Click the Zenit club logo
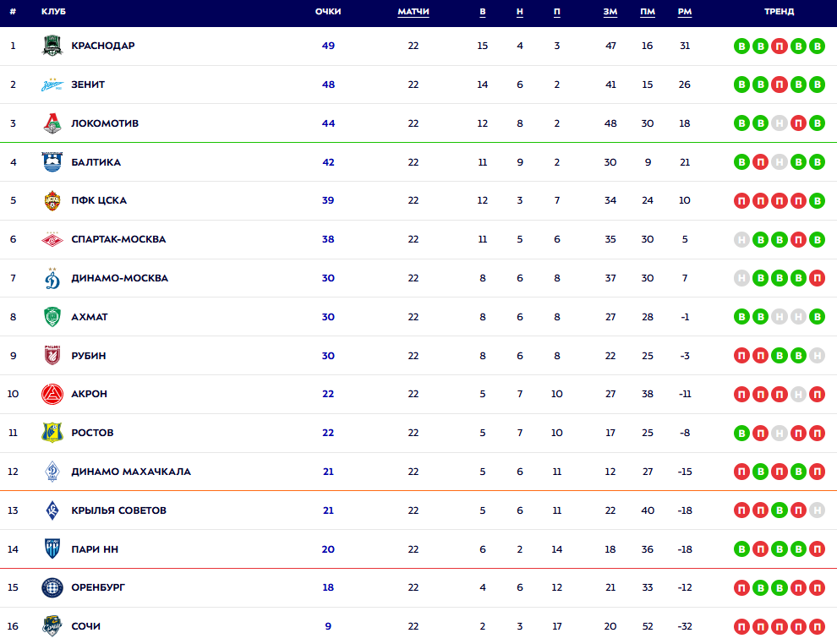The image size is (837, 644). point(52,85)
